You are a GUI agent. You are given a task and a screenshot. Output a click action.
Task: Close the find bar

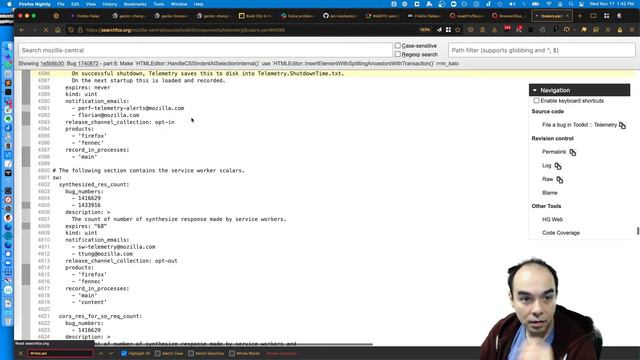(20, 353)
